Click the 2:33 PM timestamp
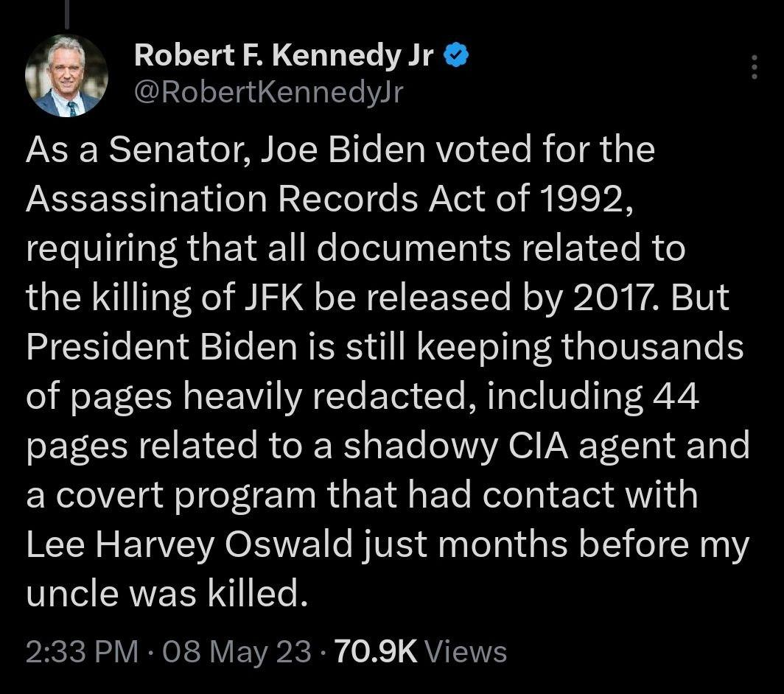This screenshot has height=694, width=784. pos(81,651)
